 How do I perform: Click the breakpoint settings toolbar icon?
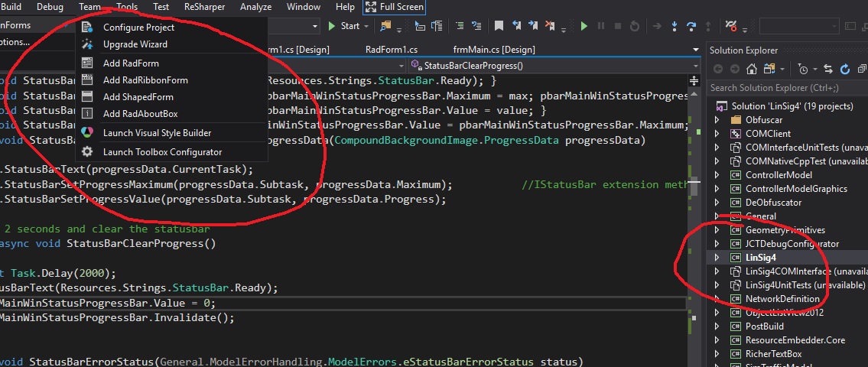(x=730, y=26)
